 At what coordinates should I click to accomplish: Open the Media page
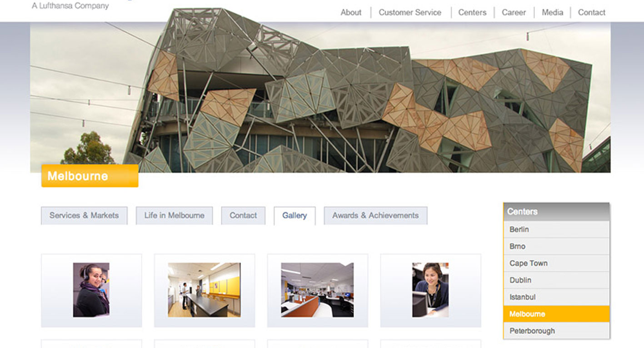tap(552, 13)
